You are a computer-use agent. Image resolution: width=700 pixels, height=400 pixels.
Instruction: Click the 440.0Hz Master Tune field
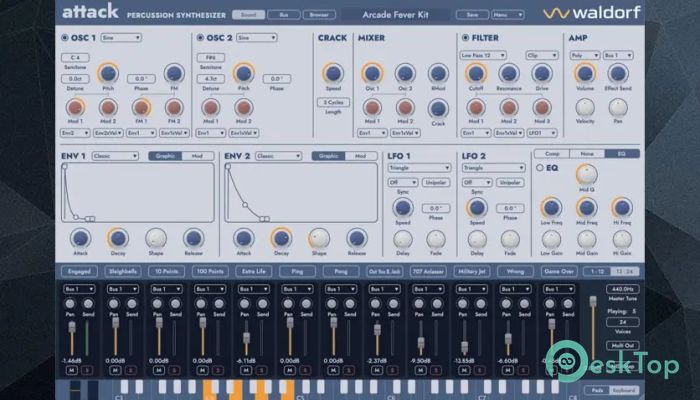[623, 289]
